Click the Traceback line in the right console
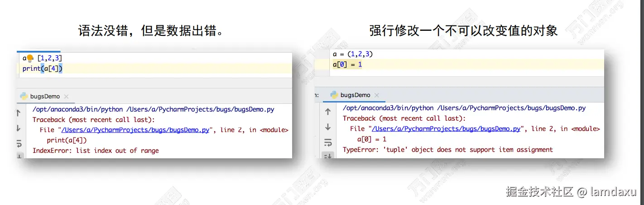The height and width of the screenshot is (205, 644). point(404,118)
